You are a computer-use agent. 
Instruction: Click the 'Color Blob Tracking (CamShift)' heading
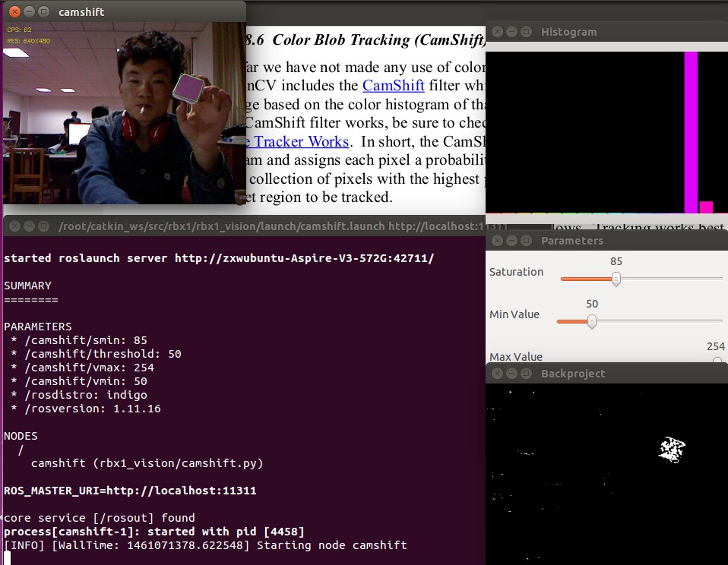[379, 40]
